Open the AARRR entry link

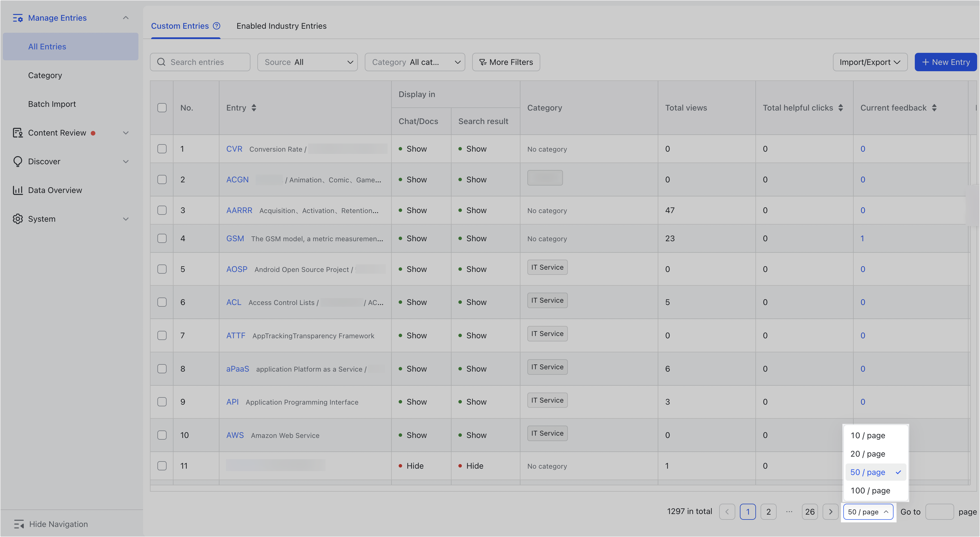(239, 210)
